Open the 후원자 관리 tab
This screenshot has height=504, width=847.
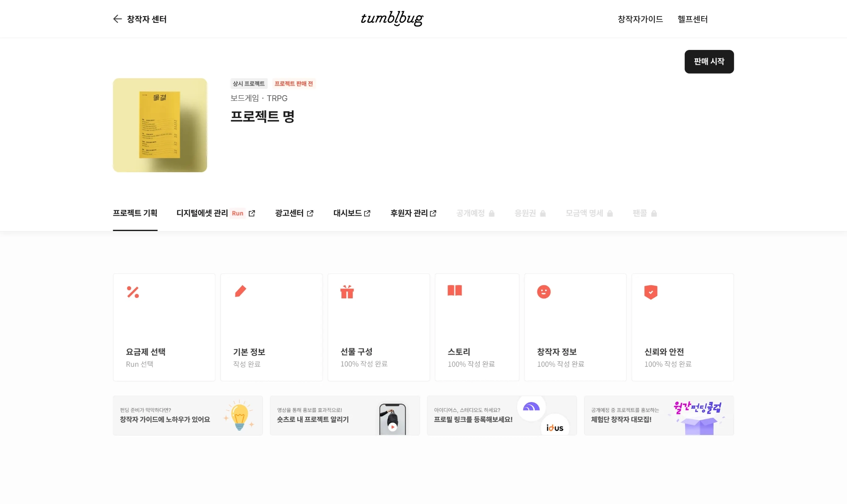point(409,213)
